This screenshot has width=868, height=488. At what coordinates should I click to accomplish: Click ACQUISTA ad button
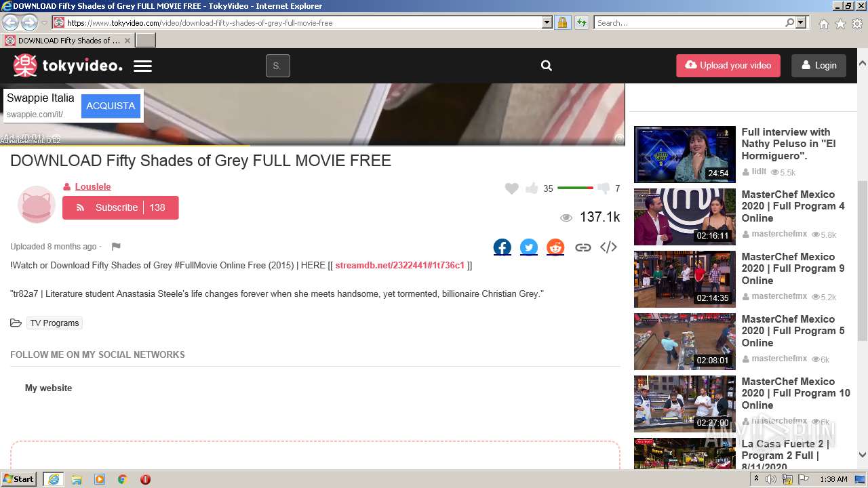pyautogui.click(x=111, y=106)
